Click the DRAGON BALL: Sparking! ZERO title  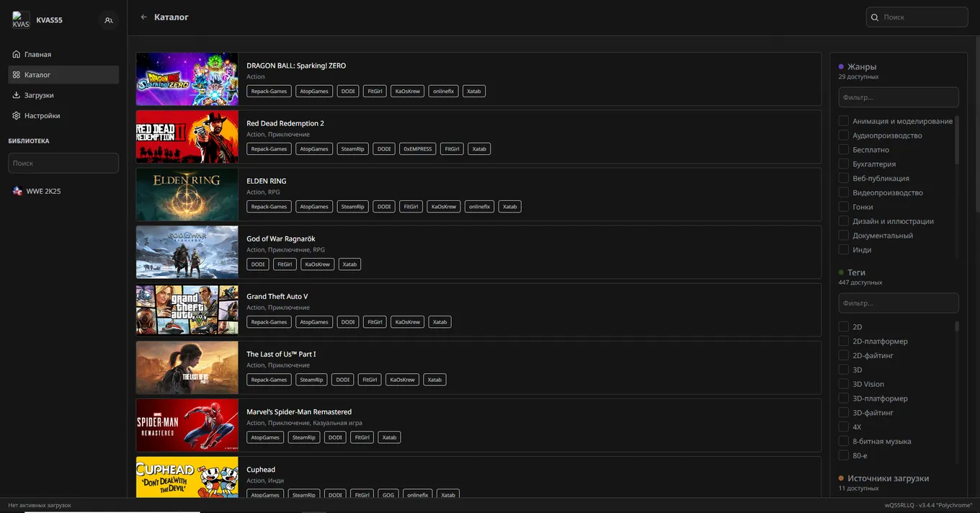[x=296, y=66]
